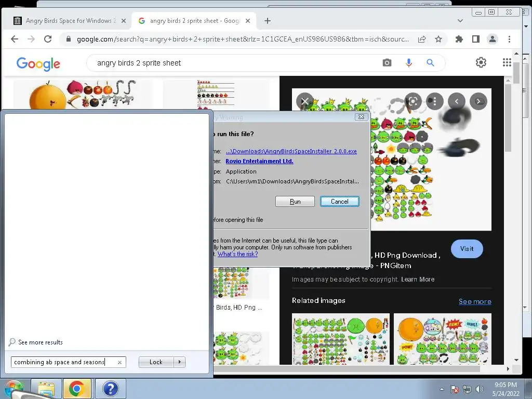Expand the Lock button options arrow
The width and height of the screenshot is (532, 399).
(x=180, y=362)
